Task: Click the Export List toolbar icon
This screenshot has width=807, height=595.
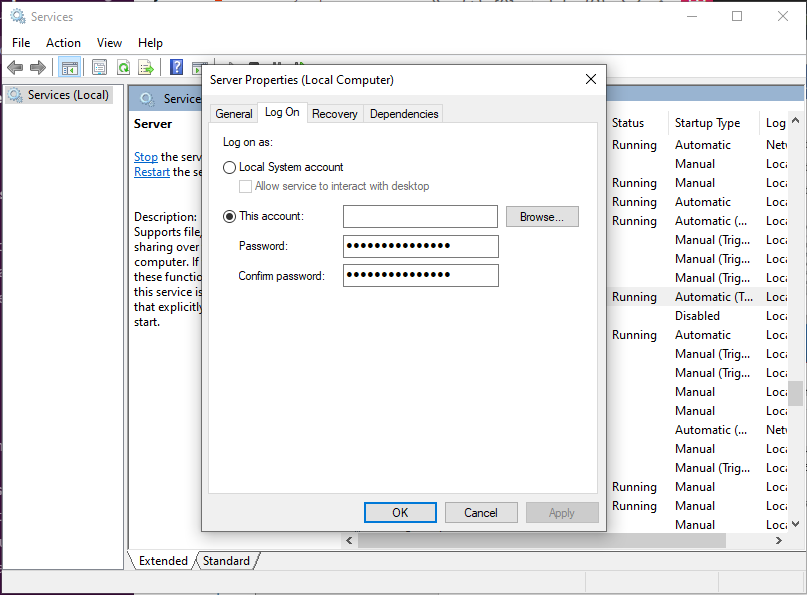Action: pos(146,67)
